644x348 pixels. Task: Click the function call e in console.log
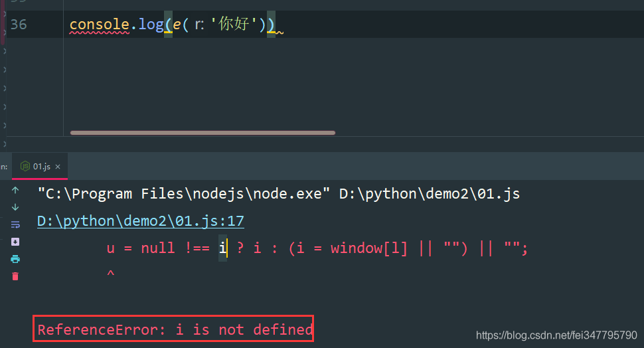(x=177, y=25)
